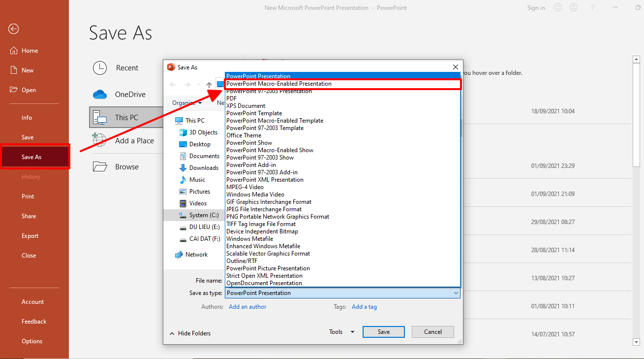
Task: Click the Open folder icon
Action: click(13, 90)
